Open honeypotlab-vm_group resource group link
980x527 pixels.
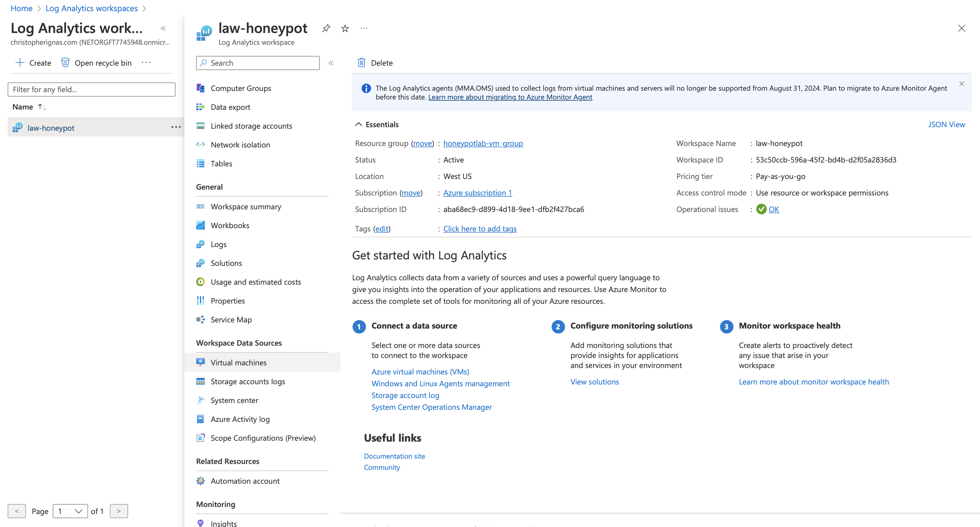pyautogui.click(x=483, y=143)
